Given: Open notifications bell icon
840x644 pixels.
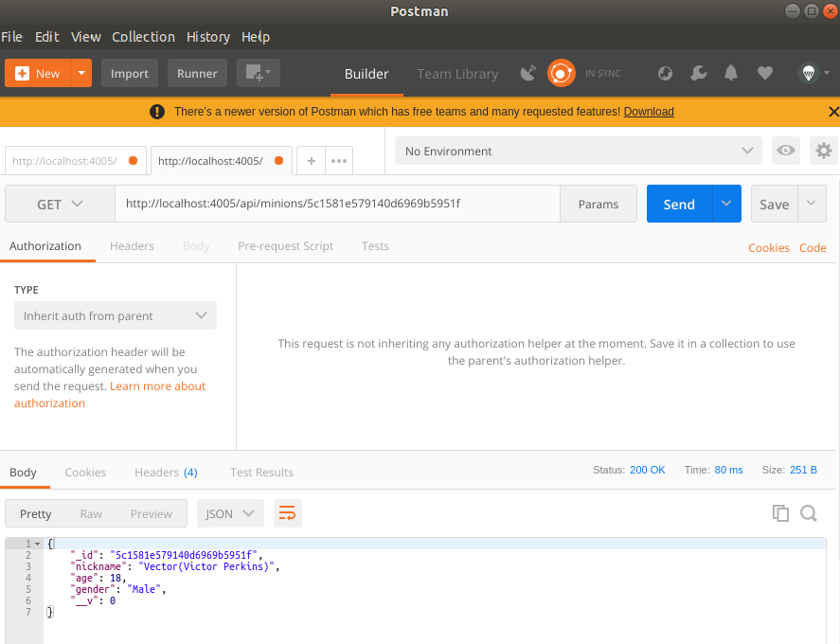Looking at the screenshot, I should coord(731,73).
